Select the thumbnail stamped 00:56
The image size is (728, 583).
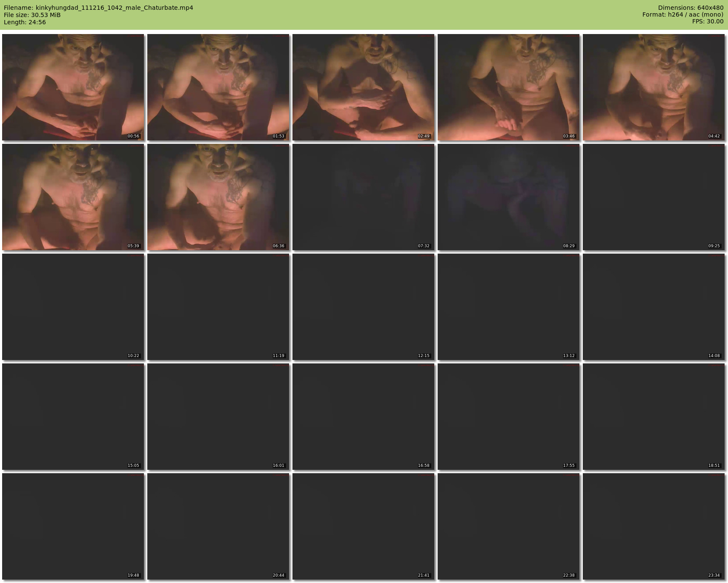coord(73,87)
